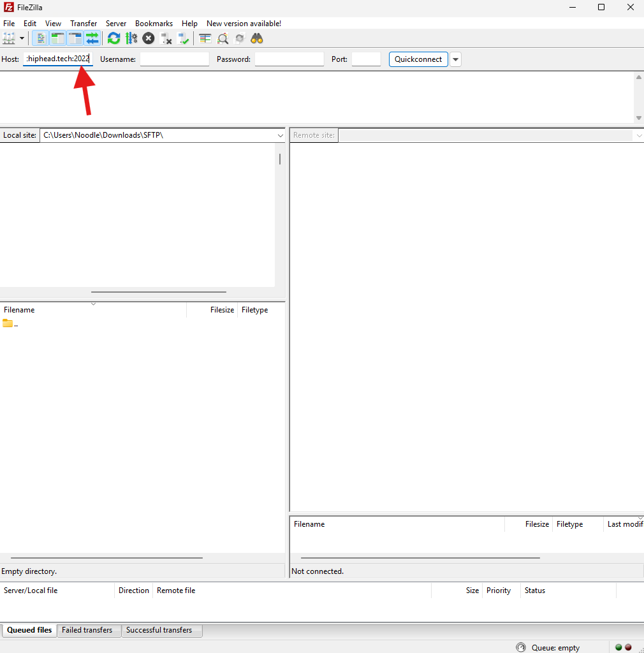Screen dimensions: 644x653
Task: Toggle directory comparison magnifier icon
Action: (223, 39)
